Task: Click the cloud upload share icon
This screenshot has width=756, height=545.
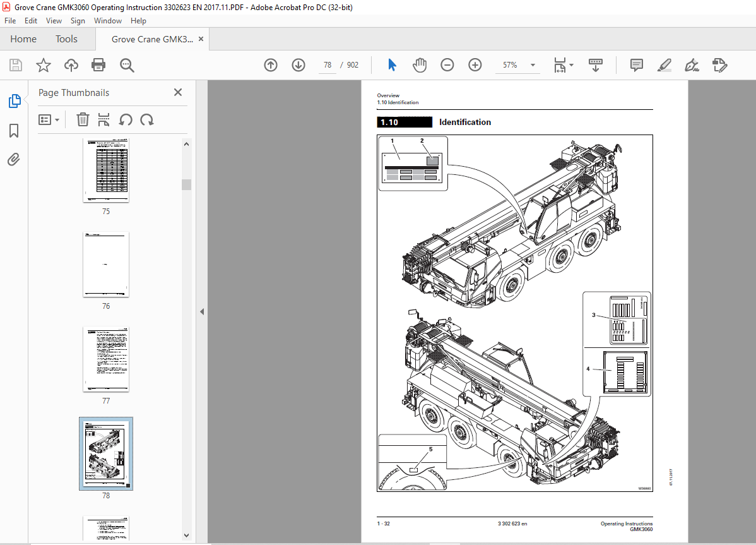Action: point(71,65)
